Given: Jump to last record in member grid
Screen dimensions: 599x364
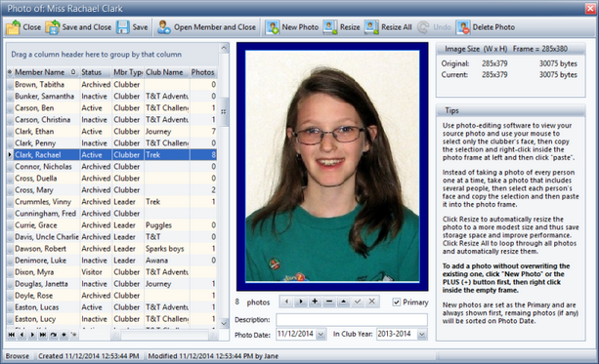Looking at the screenshot, I should pos(43,335).
